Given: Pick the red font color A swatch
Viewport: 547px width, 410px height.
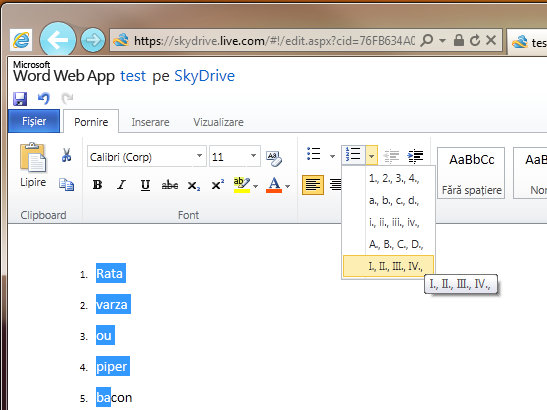Looking at the screenshot, I should pos(274,185).
